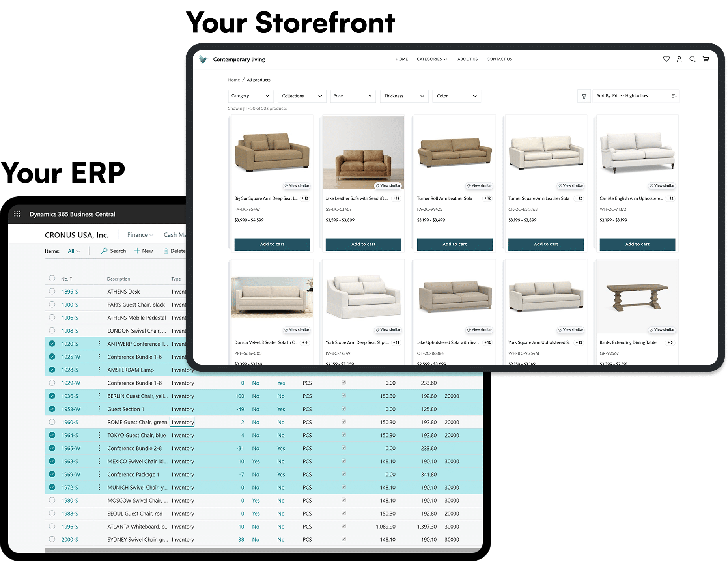This screenshot has width=728, height=561.
Task: Select the row 2000-S SYDNEY Swivel Chair
Action: coord(52,539)
